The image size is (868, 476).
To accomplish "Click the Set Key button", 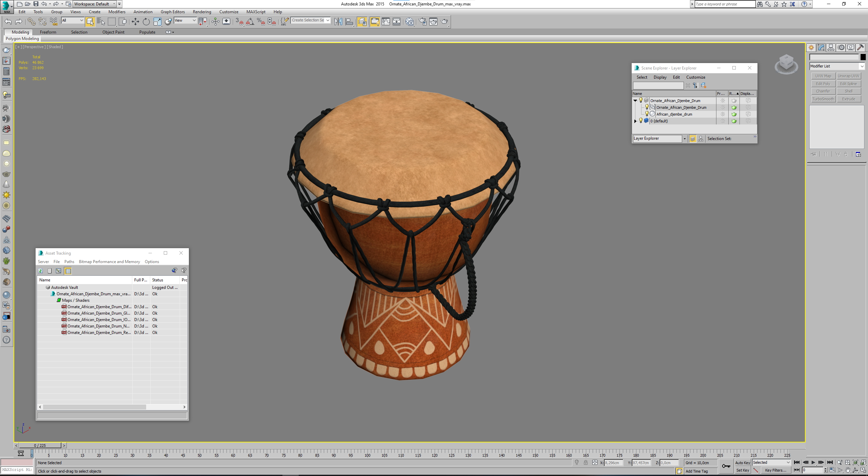I will pyautogui.click(x=742, y=470).
